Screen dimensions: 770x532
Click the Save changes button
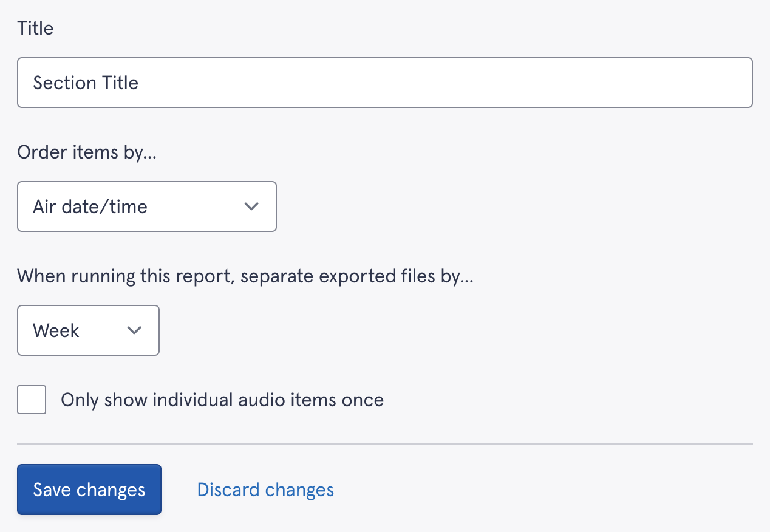pos(89,489)
